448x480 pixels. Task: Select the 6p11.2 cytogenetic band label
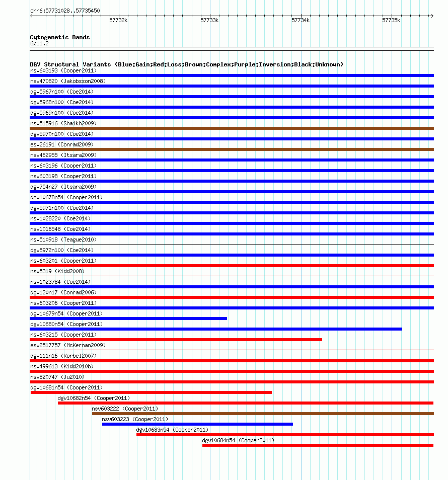point(39,43)
